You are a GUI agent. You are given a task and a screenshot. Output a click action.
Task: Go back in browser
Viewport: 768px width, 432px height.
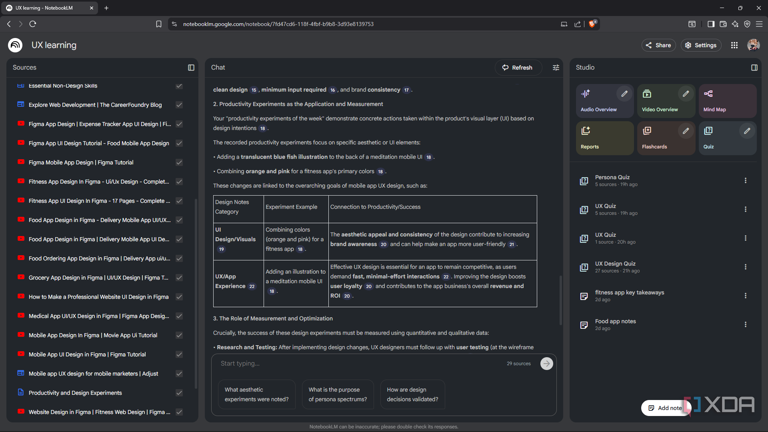9,24
